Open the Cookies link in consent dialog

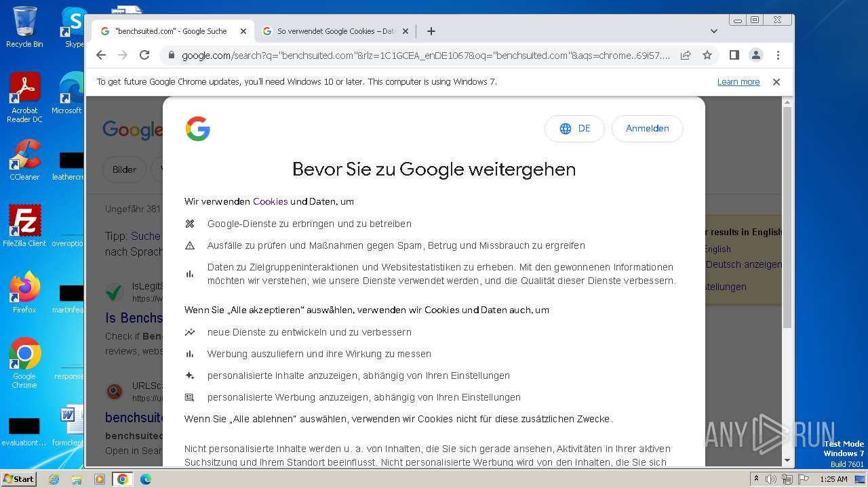(x=270, y=201)
